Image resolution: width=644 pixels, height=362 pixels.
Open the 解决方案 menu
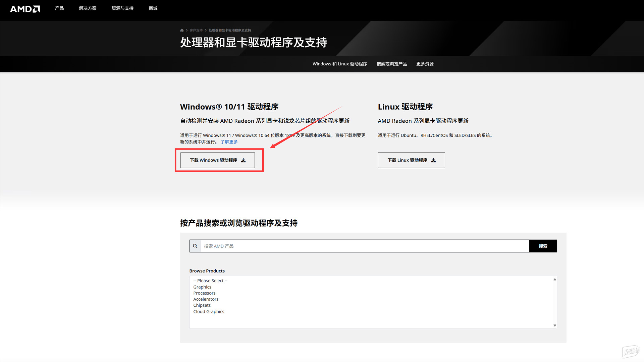pyautogui.click(x=88, y=8)
